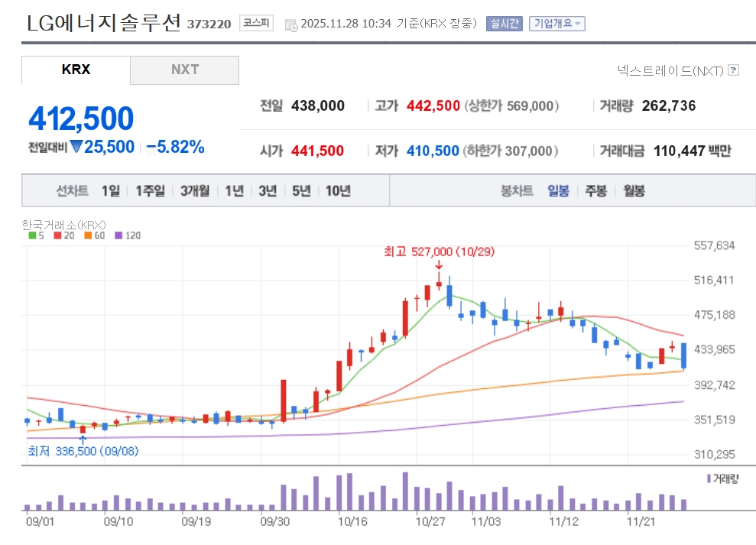The height and width of the screenshot is (545, 756).
Task: Click the 09/01 date axis label
Action: (x=40, y=521)
